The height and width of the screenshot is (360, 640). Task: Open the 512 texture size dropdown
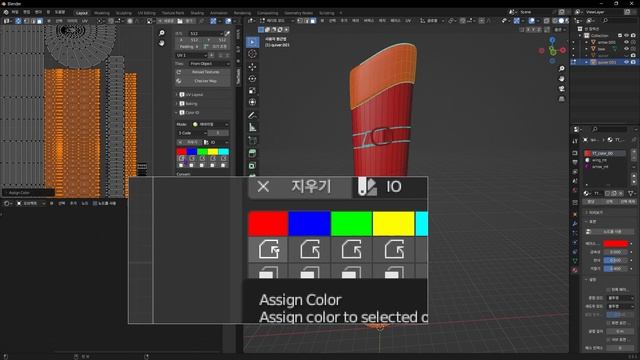point(206,33)
